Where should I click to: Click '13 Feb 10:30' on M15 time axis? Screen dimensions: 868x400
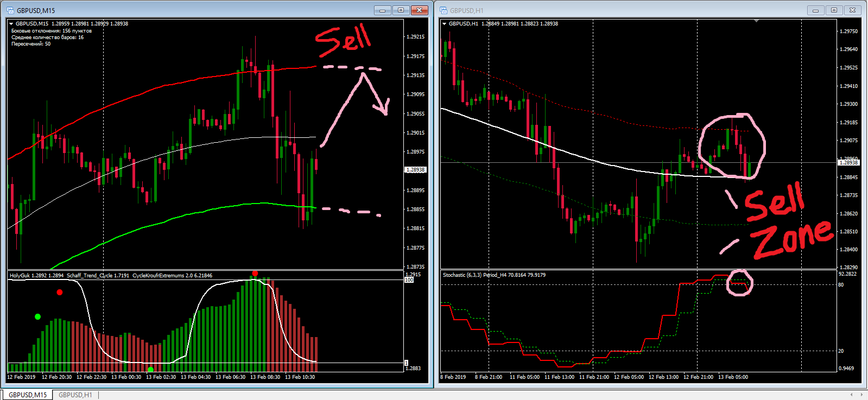click(x=300, y=377)
